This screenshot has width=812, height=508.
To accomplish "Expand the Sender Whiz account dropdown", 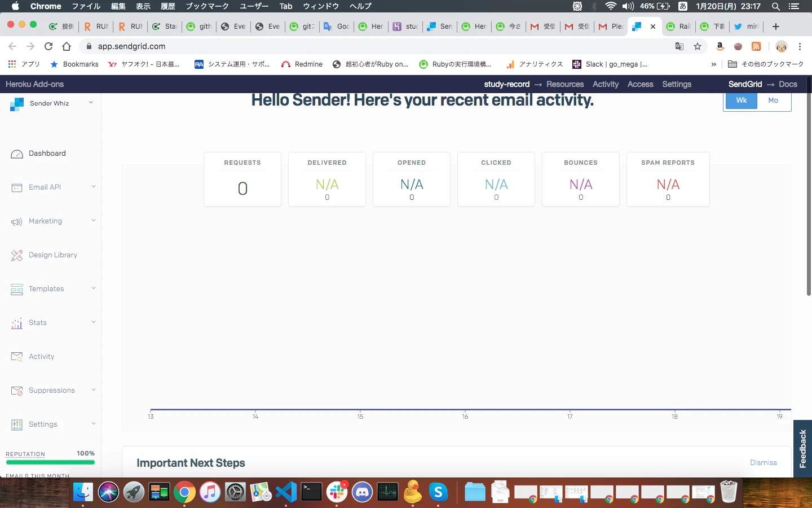I will [91, 103].
